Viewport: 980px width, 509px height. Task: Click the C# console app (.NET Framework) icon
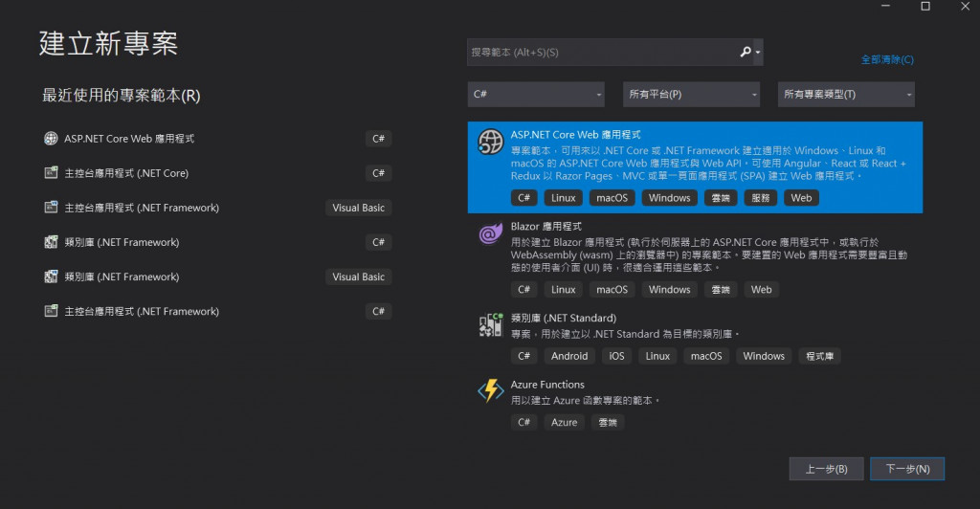(51, 311)
